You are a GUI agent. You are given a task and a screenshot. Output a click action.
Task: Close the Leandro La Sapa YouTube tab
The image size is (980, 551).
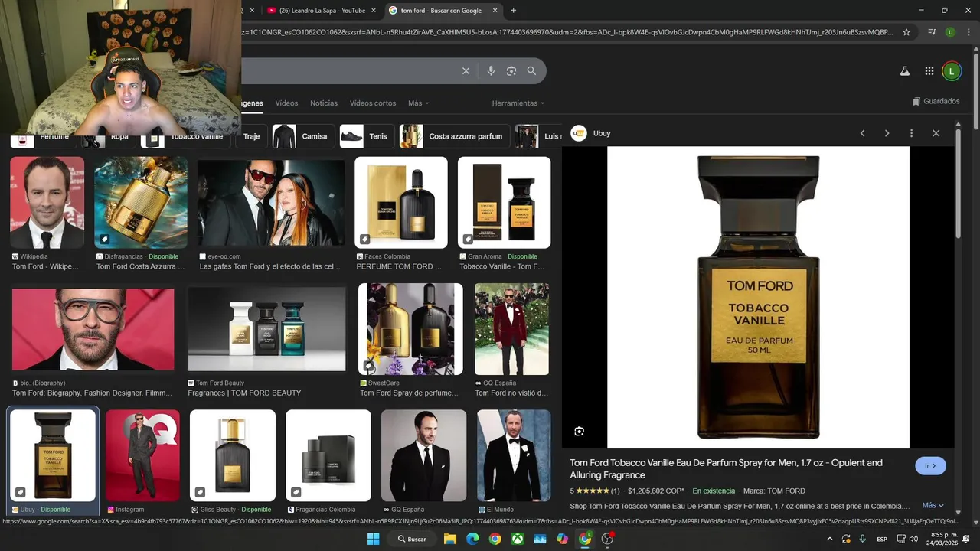(x=374, y=11)
